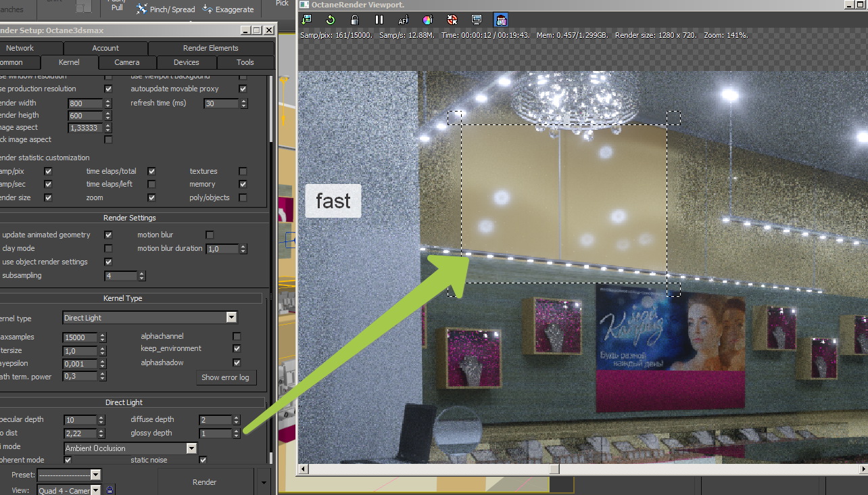Toggle static noise checkbox
Image resolution: width=868 pixels, height=495 pixels.
click(203, 460)
